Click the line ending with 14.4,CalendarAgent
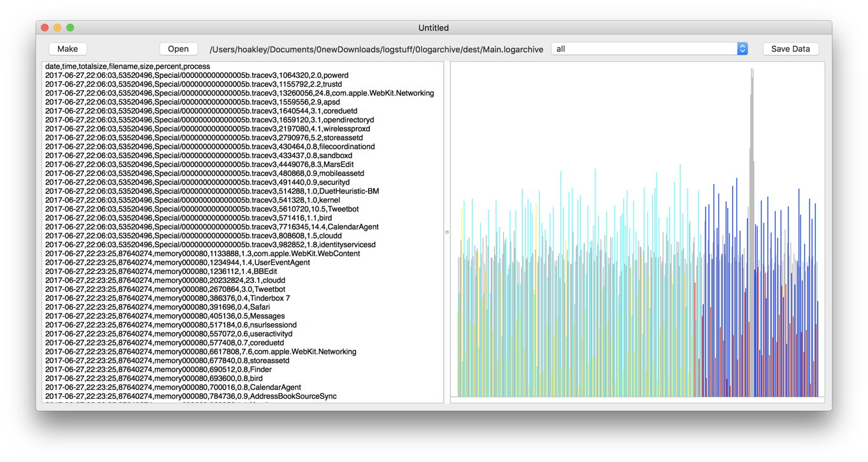This screenshot has height=462, width=868. click(x=210, y=227)
